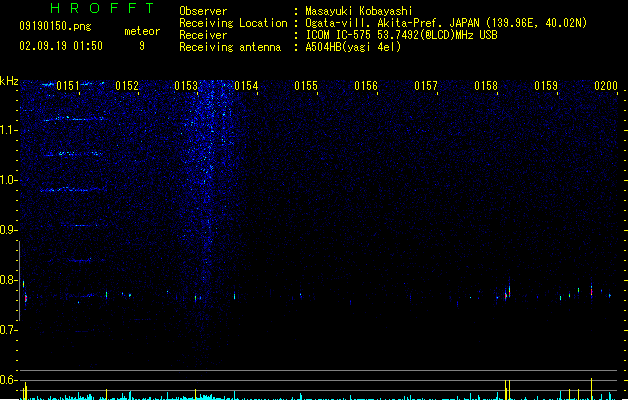Click the 'Receiving antenna' label
This screenshot has height=400, width=629.
click(x=230, y=47)
